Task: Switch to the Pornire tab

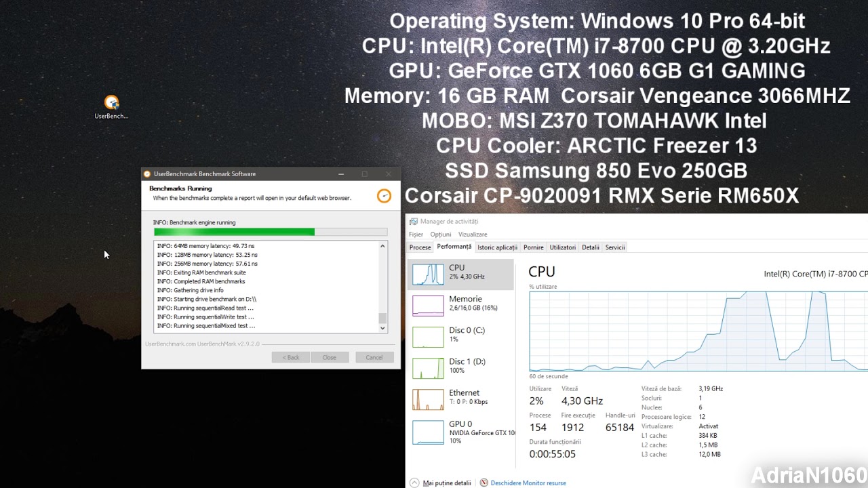Action: click(x=534, y=247)
